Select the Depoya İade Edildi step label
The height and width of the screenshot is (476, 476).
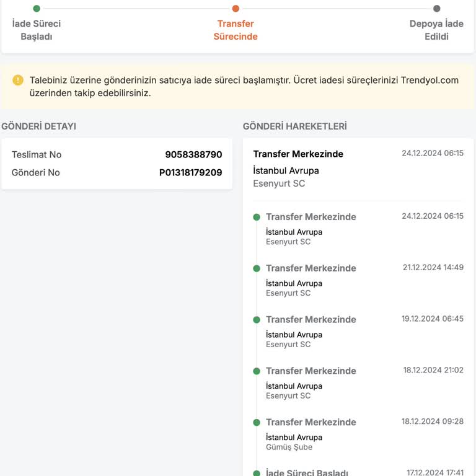[x=436, y=30]
